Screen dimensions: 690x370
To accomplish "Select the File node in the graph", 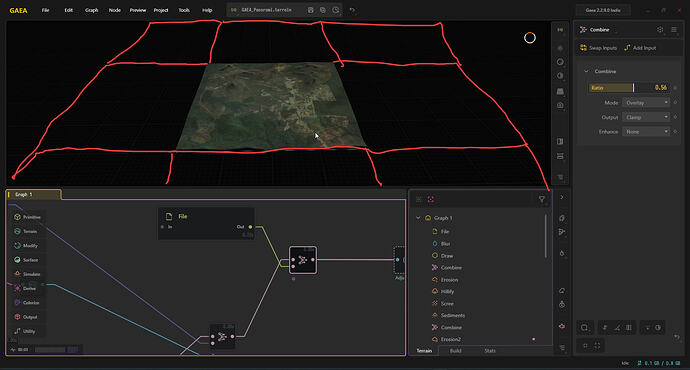I will (206, 224).
